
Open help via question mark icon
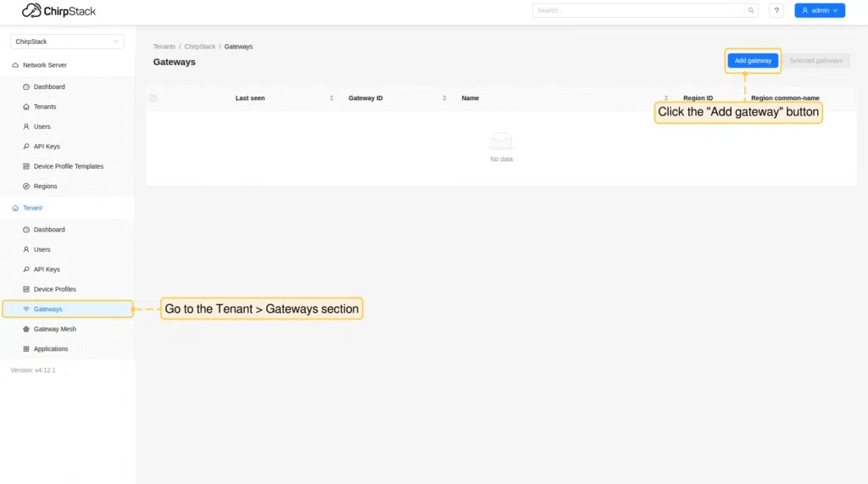tap(776, 11)
